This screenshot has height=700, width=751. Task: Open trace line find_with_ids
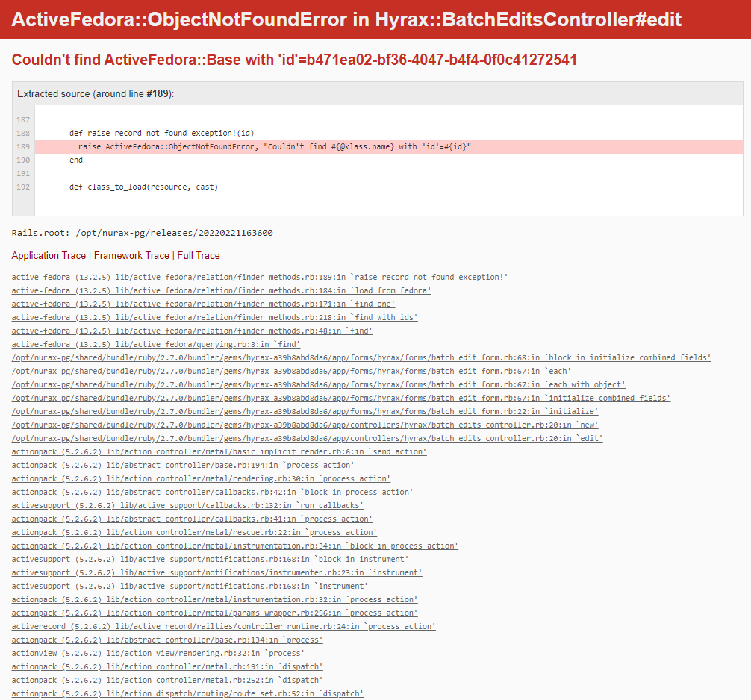tap(214, 317)
